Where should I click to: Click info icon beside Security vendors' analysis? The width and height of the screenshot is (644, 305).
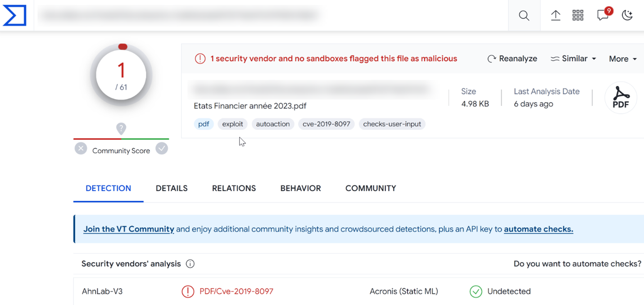[190, 264]
